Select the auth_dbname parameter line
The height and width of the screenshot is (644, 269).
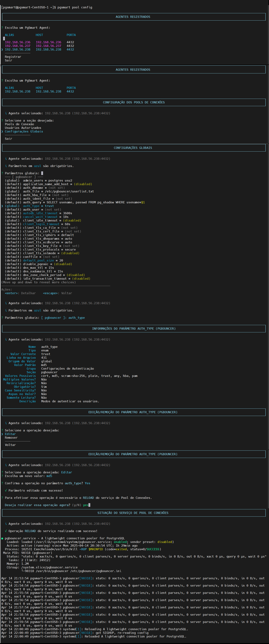(x=35, y=188)
